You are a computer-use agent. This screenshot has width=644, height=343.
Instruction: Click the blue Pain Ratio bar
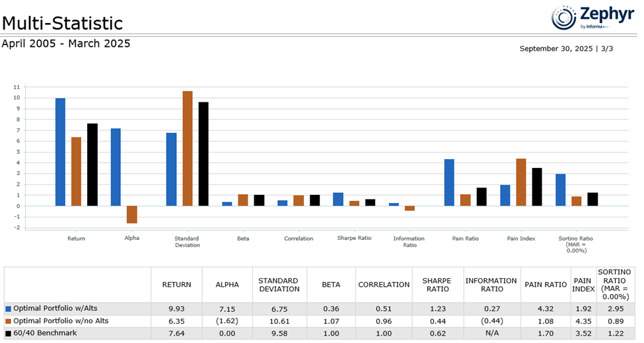[x=449, y=182]
